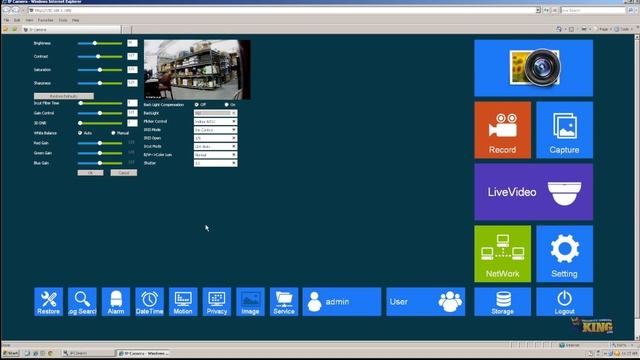The width and height of the screenshot is (640, 360).
Task: Open the IRIS Open dropdown
Action: tap(216, 138)
